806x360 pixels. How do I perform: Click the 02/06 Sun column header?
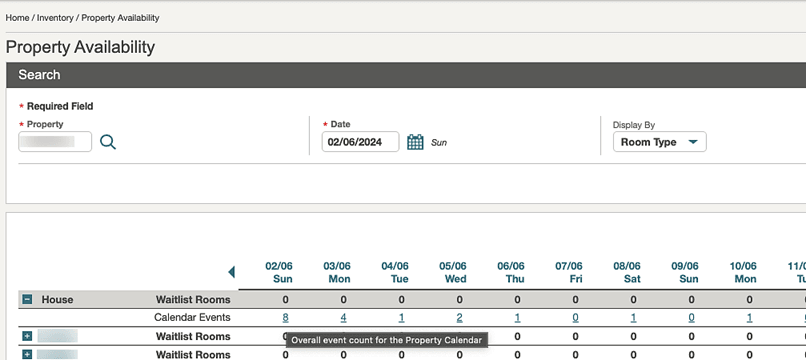(279, 273)
